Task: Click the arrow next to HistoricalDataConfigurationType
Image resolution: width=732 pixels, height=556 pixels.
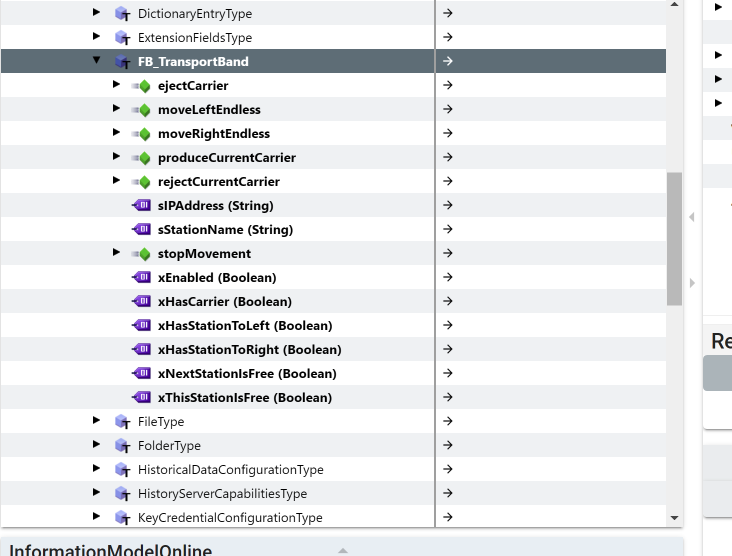Action: [x=448, y=470]
